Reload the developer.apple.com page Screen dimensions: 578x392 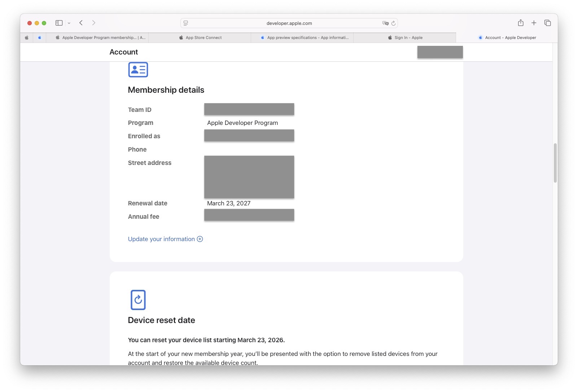point(393,23)
